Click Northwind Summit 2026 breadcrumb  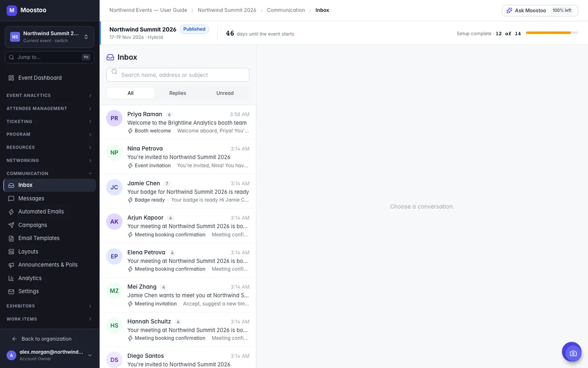tap(227, 10)
